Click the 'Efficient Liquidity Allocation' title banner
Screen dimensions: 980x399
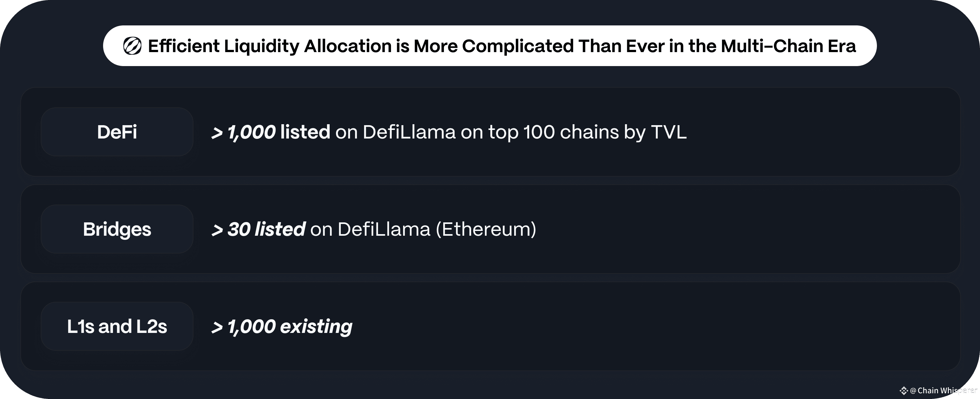tap(490, 46)
